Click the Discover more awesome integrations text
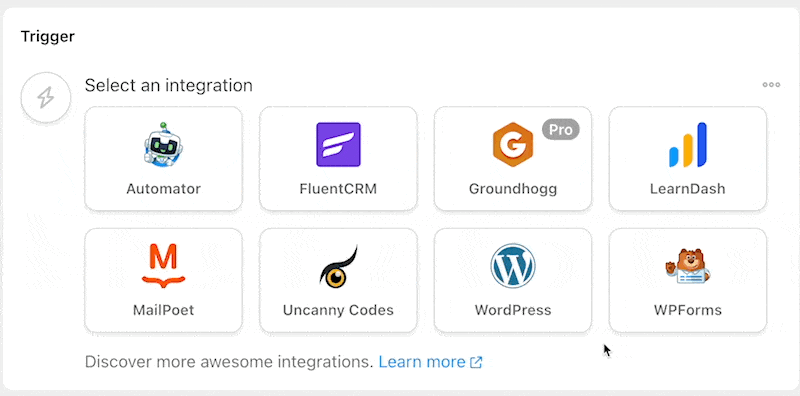 230,362
